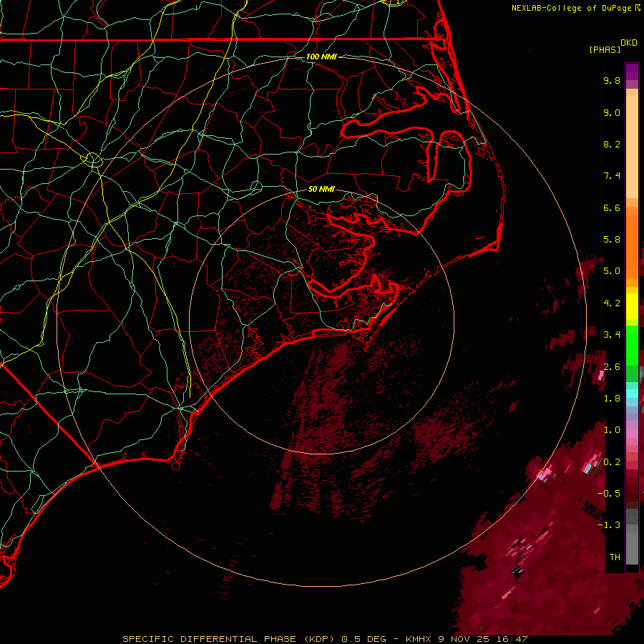Click the 9.0 value on the color scale
644x644 pixels.
612,113
